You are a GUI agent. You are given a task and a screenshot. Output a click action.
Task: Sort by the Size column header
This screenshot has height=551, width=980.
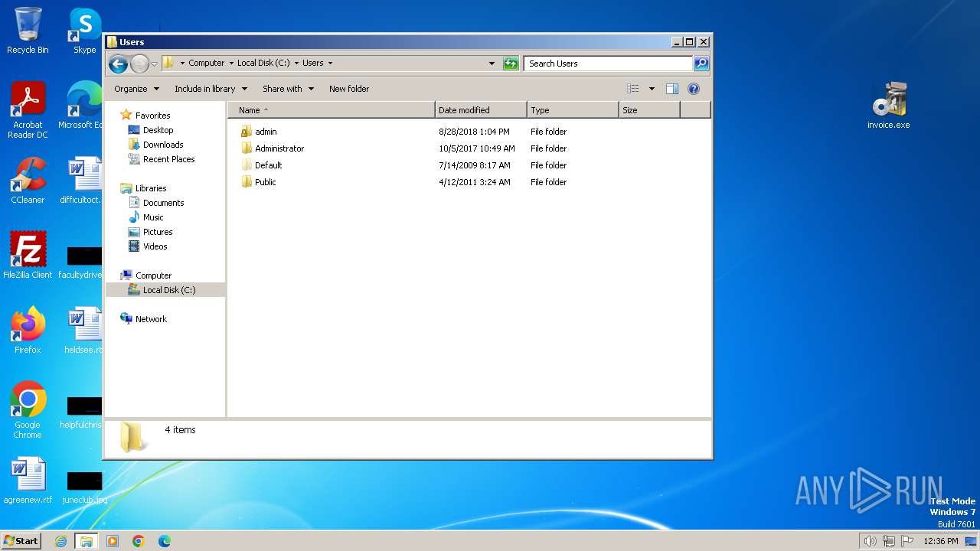649,110
